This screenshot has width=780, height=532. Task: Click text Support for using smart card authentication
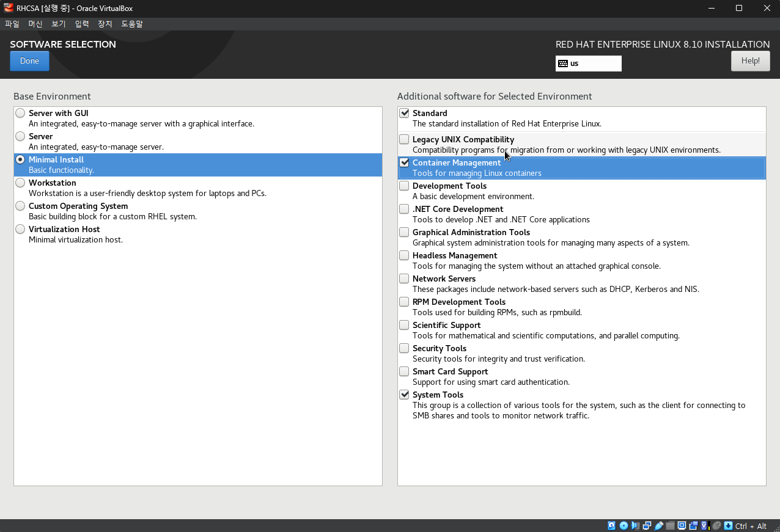point(491,382)
